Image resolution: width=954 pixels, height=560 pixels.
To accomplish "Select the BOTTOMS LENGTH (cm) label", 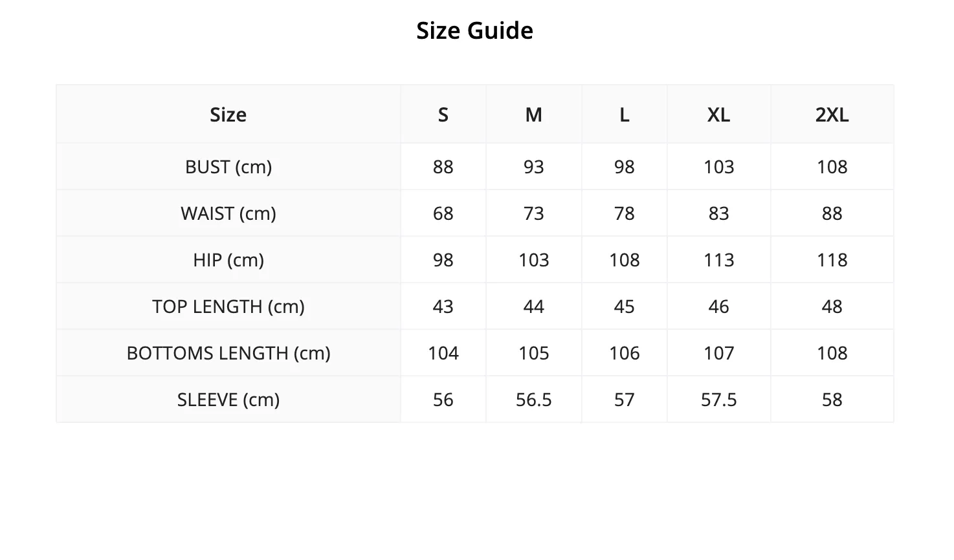I will [x=228, y=353].
